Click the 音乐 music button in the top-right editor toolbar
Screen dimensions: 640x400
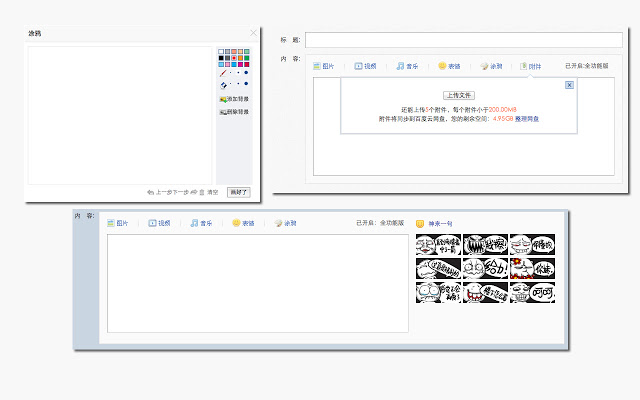point(407,66)
